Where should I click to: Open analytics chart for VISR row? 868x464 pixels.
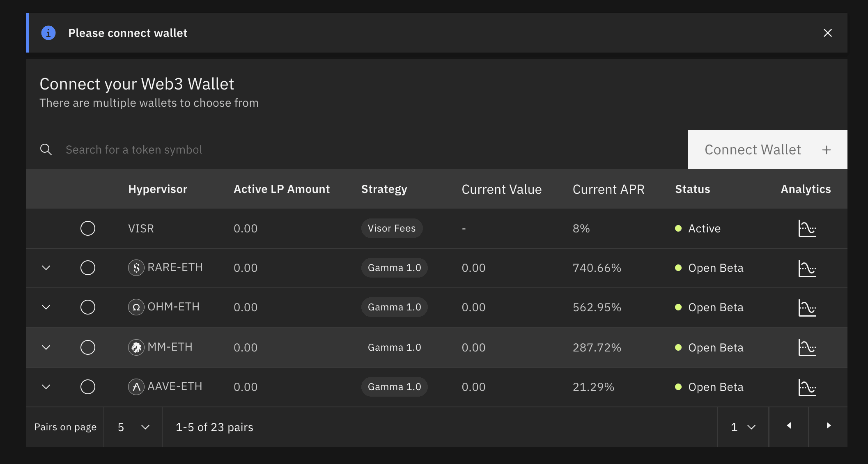(807, 228)
